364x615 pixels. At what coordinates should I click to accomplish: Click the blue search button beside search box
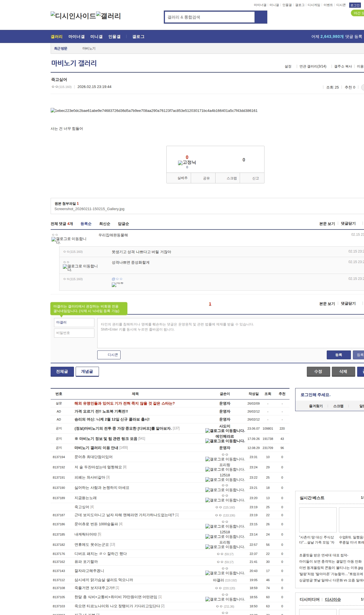coord(261,17)
